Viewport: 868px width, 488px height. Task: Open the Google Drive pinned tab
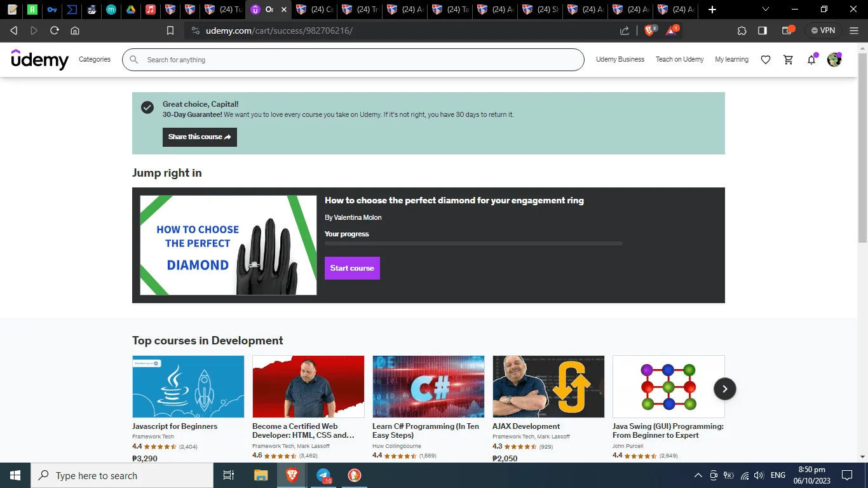pyautogui.click(x=130, y=10)
